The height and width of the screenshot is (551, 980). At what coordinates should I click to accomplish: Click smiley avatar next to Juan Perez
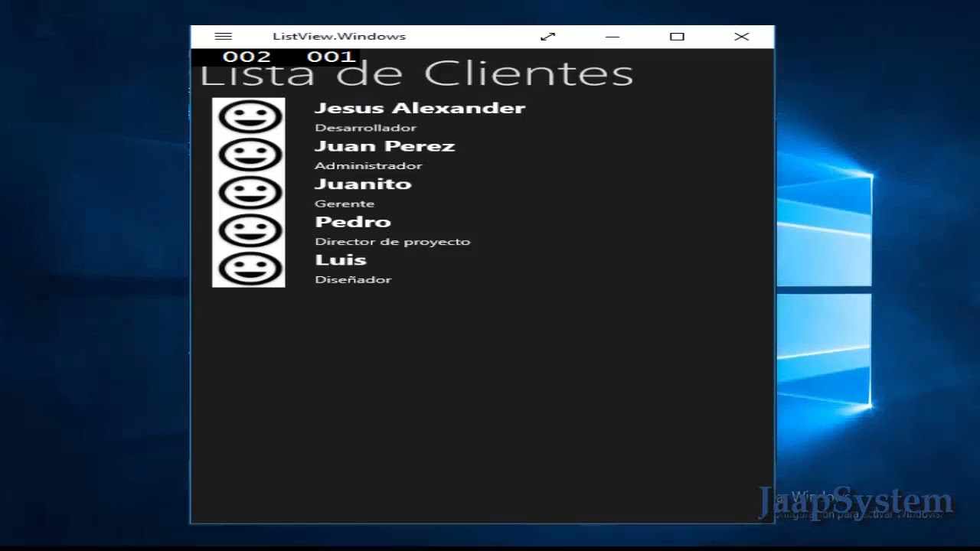click(x=249, y=155)
